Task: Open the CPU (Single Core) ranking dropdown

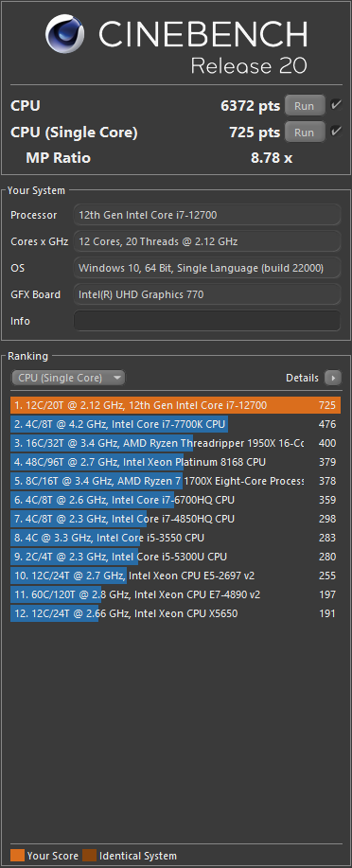Action: click(x=69, y=378)
